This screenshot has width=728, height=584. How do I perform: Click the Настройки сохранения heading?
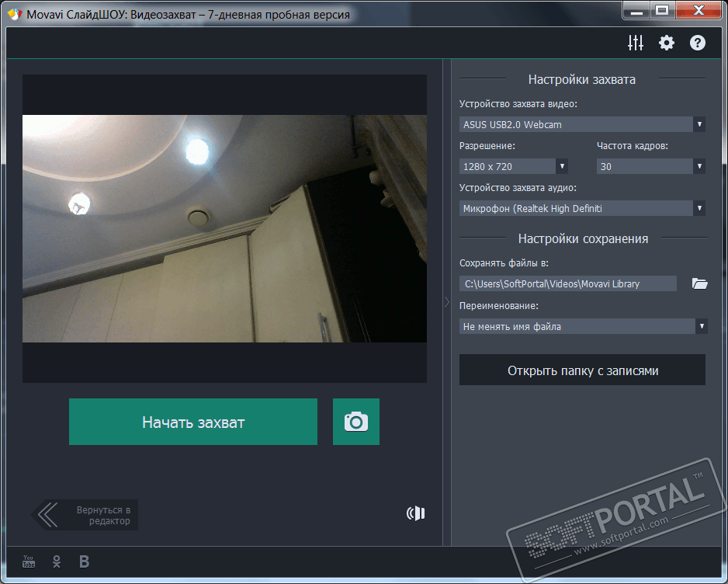pyautogui.click(x=583, y=239)
